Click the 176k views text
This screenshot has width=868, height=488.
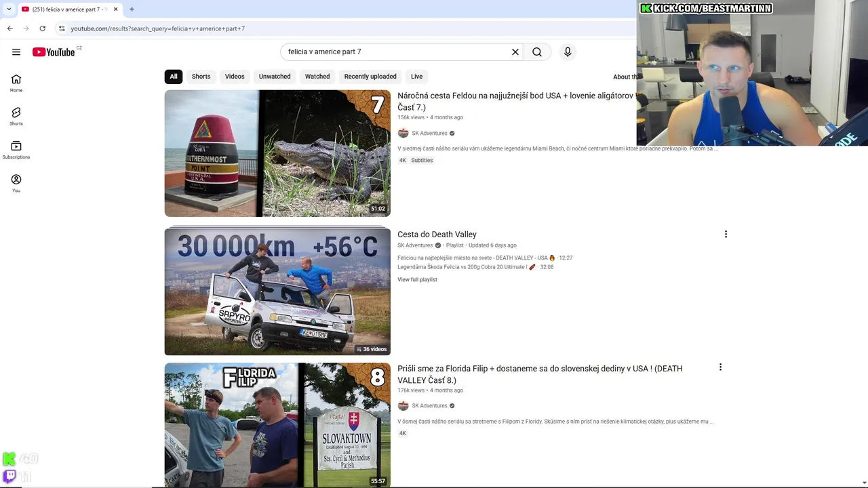tap(411, 390)
